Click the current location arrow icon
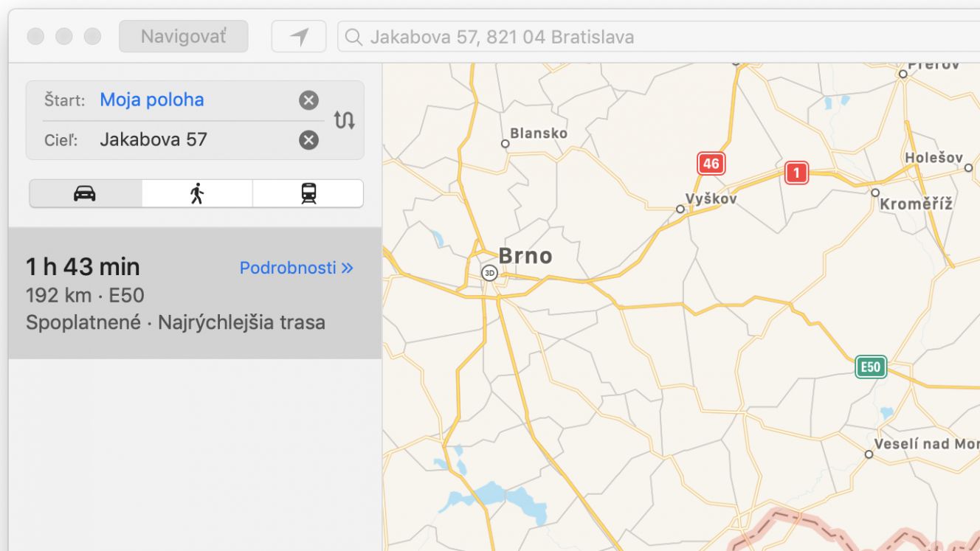 299,37
